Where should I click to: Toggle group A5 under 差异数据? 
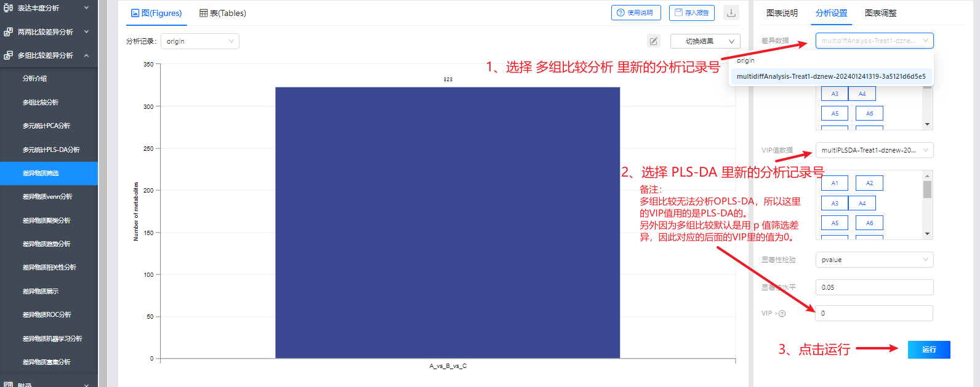(x=835, y=113)
